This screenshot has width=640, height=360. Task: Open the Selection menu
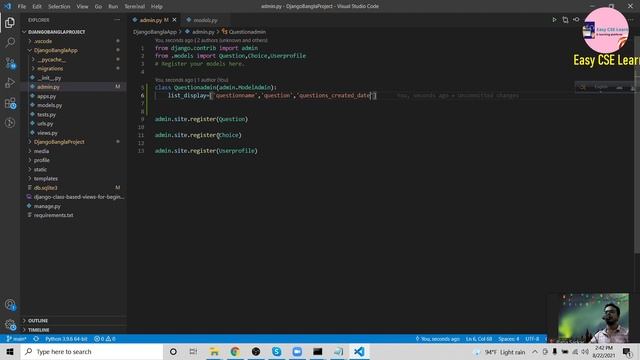[59, 7]
